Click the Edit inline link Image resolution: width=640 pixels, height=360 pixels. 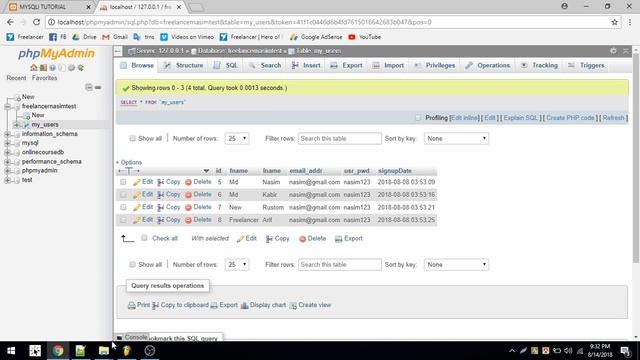click(464, 118)
